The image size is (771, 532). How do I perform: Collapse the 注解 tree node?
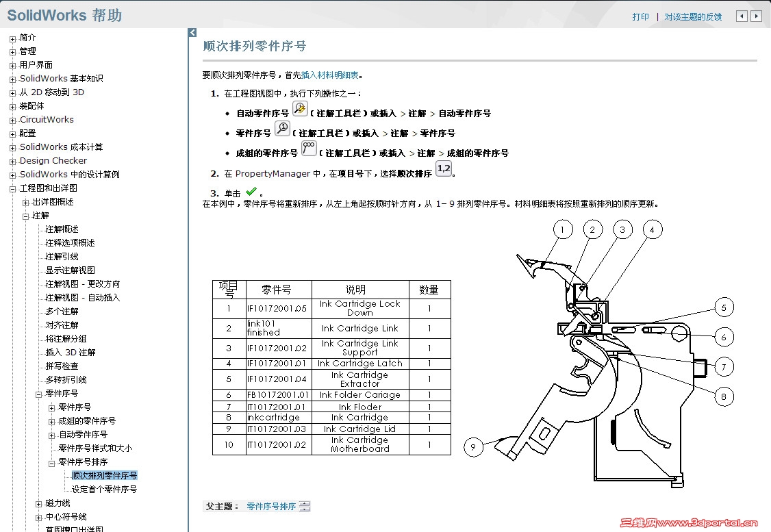(x=25, y=216)
